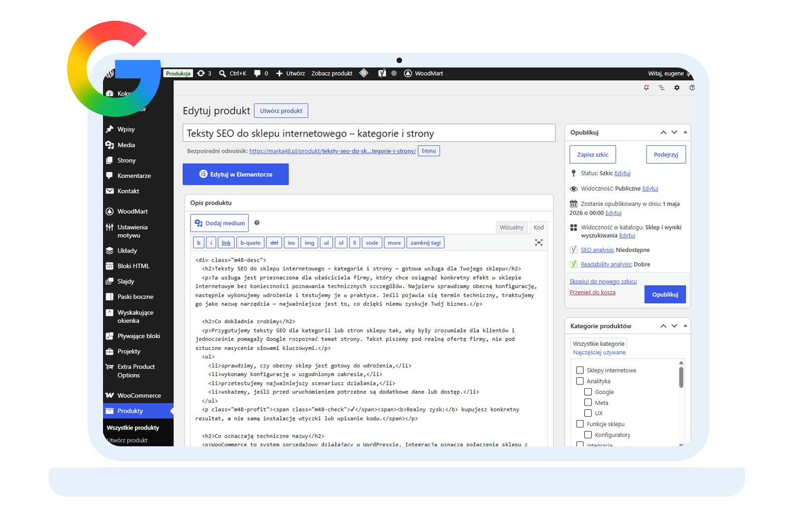Check the Google category
The image size is (808, 532).
click(588, 392)
